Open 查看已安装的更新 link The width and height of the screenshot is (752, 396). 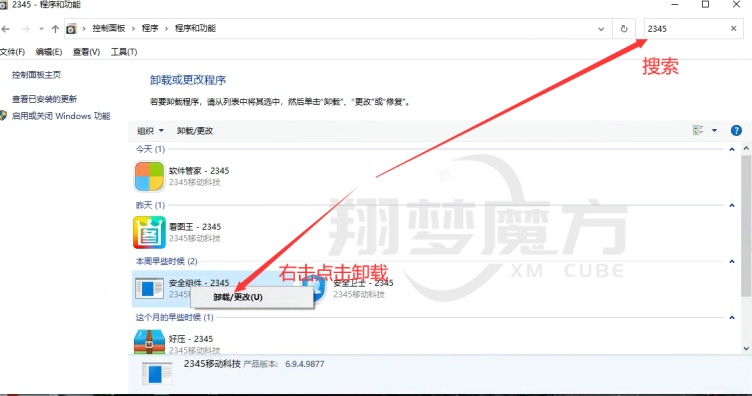44,99
